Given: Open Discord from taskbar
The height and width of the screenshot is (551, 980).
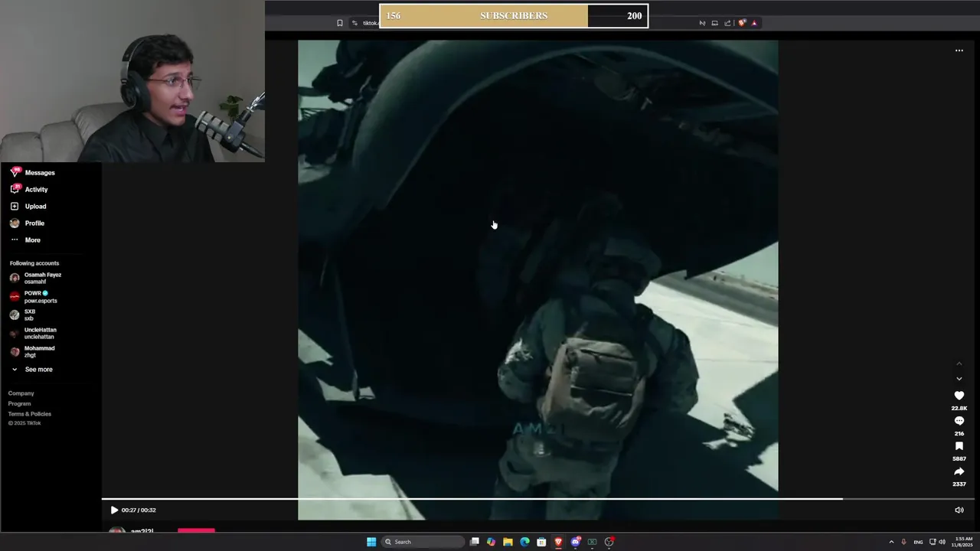Looking at the screenshot, I should tap(575, 542).
